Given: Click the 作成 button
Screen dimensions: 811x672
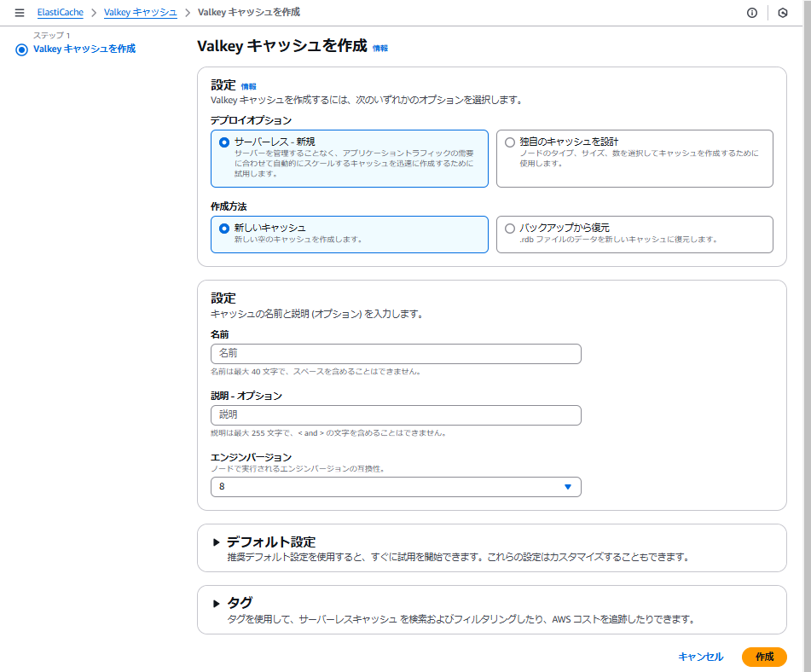Looking at the screenshot, I should click(764, 657).
